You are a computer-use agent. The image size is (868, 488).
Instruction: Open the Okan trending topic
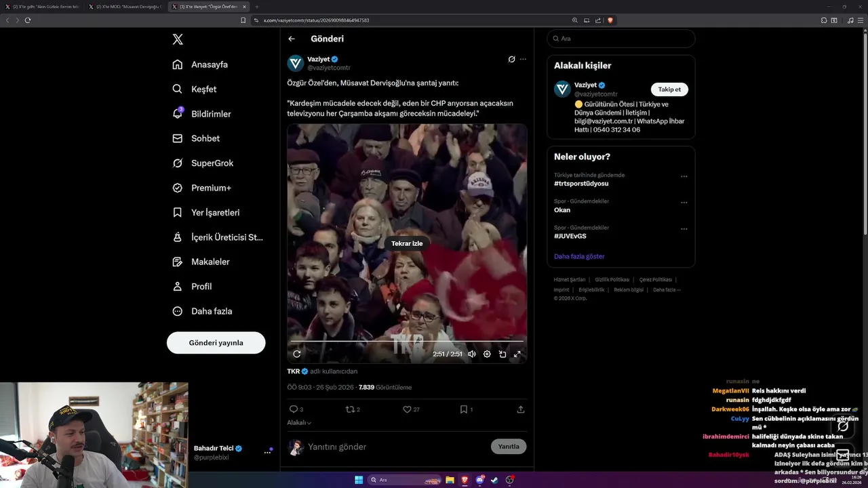[x=562, y=210]
